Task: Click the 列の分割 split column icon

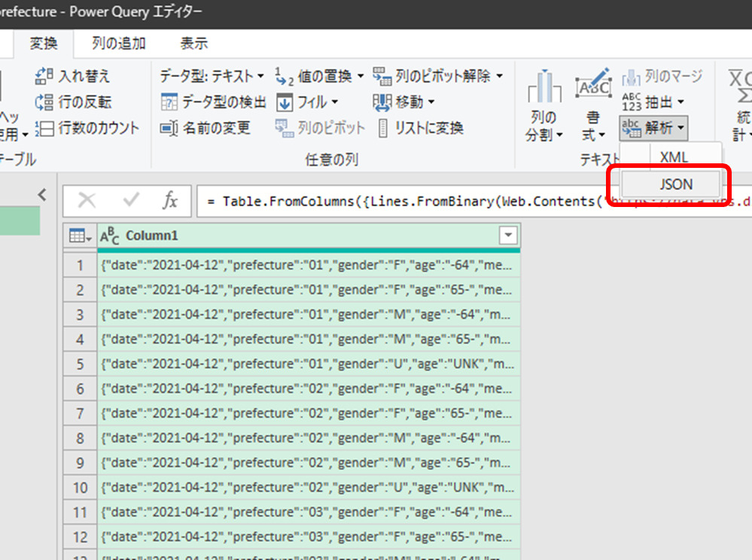Action: [543, 87]
